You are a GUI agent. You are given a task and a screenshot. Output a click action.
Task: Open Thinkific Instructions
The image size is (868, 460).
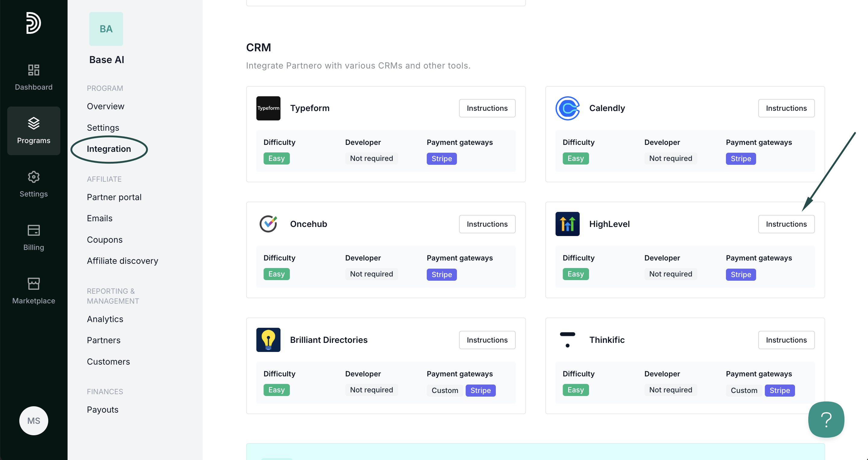[786, 340]
